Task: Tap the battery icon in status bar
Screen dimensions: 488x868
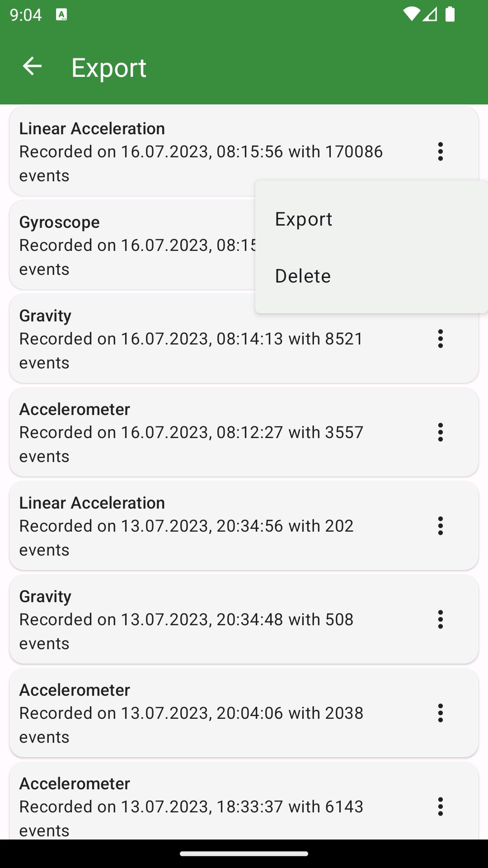Action: (450, 14)
